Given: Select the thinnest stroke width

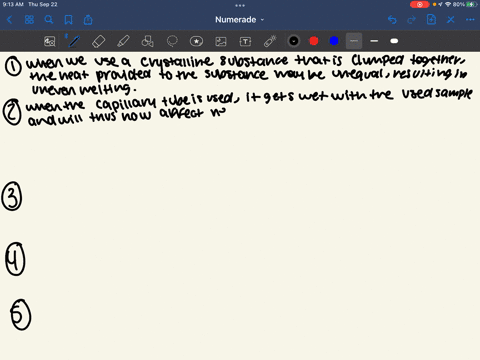Looking at the screenshot, I should [x=354, y=41].
